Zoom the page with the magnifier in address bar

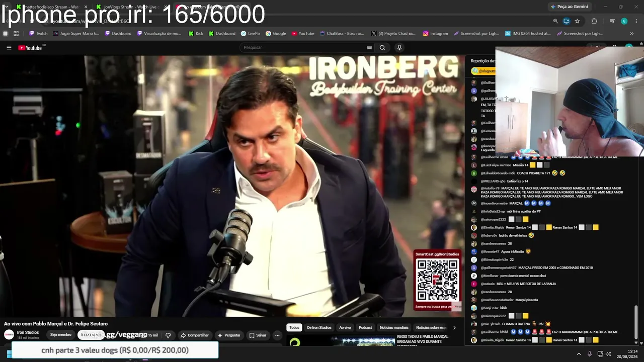click(555, 21)
